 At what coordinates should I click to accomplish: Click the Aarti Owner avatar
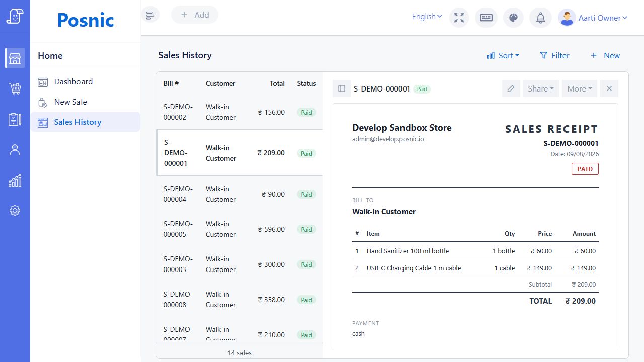coord(567,18)
